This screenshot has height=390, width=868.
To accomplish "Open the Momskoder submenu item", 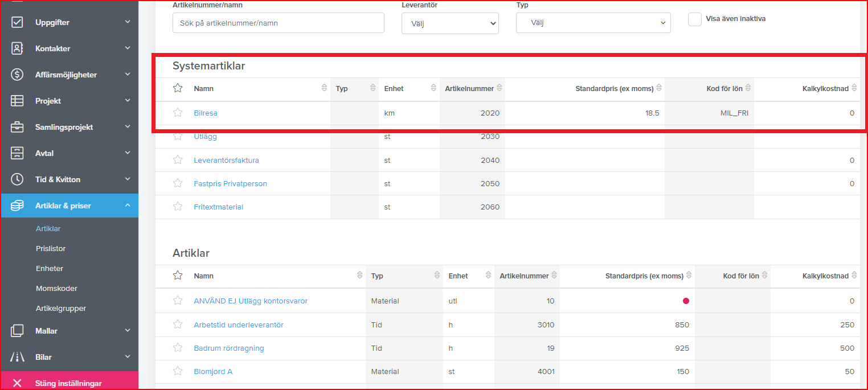I will [56, 288].
